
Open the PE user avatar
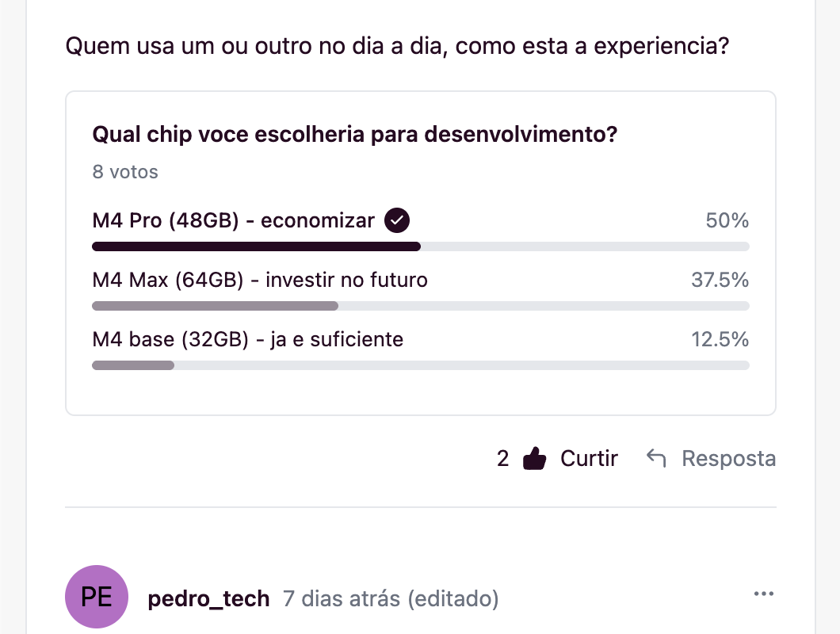pyautogui.click(x=97, y=597)
